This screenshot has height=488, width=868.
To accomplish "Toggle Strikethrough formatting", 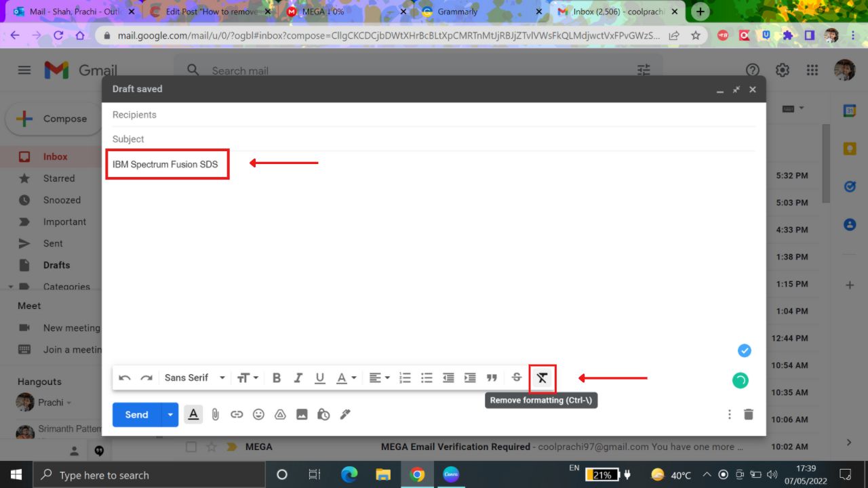I will (517, 378).
